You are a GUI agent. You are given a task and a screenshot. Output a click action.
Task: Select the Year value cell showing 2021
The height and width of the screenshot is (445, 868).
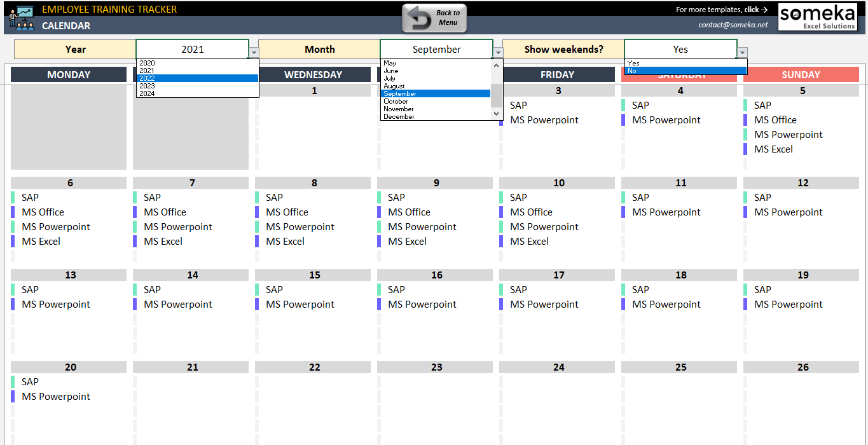[x=193, y=49]
